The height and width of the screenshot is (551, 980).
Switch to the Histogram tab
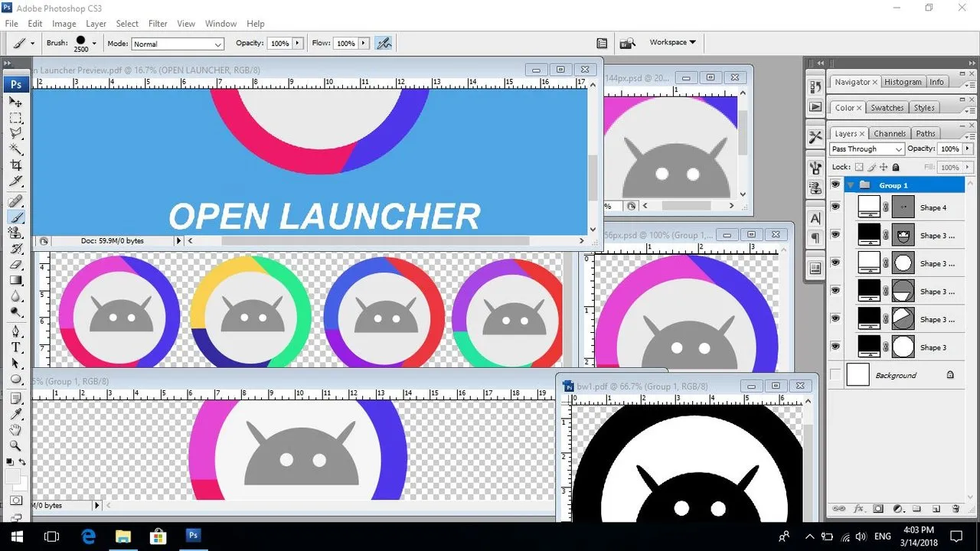(x=903, y=82)
